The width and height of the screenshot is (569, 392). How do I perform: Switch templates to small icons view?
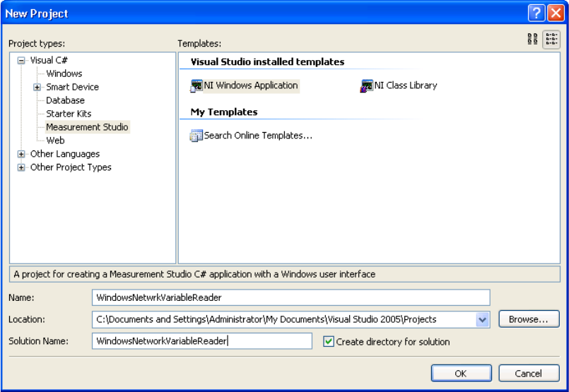[551, 39]
